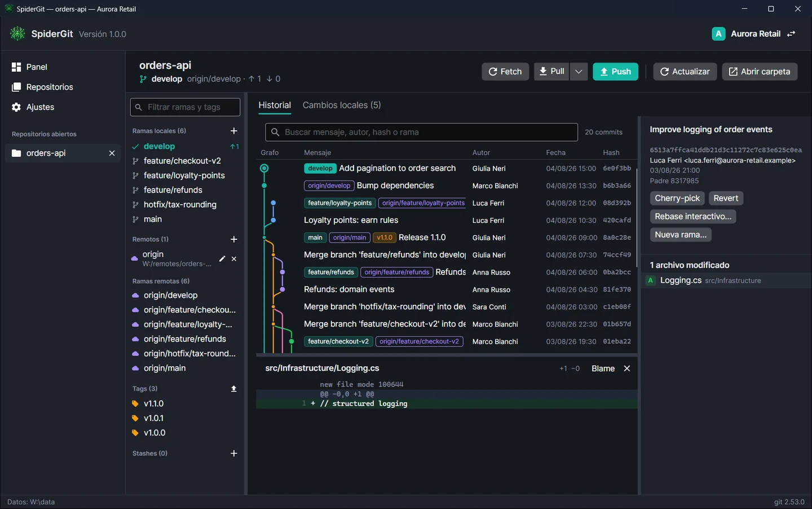Edit the origin remote with pencil icon
Screen dimensions: 812x509
(x=222, y=258)
